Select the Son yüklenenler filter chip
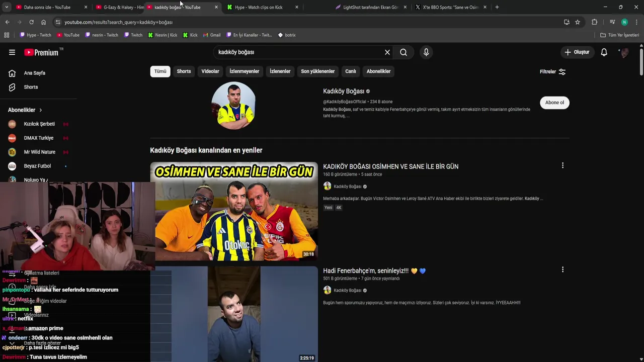644x362 pixels. pyautogui.click(x=318, y=71)
